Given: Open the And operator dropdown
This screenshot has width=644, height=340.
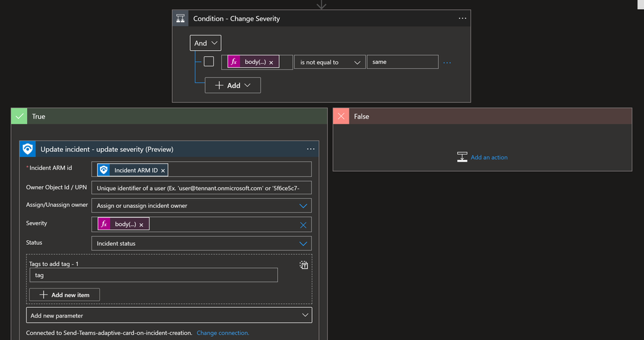Looking at the screenshot, I should [206, 43].
